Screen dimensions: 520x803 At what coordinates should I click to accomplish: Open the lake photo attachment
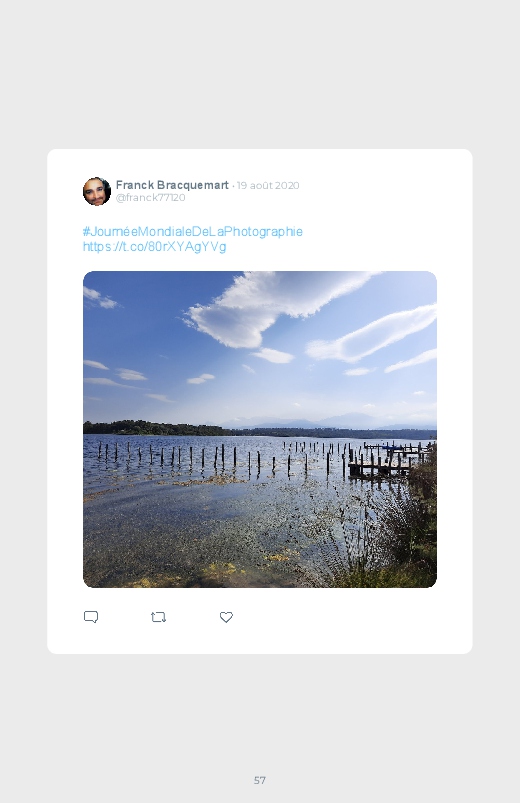(260, 429)
